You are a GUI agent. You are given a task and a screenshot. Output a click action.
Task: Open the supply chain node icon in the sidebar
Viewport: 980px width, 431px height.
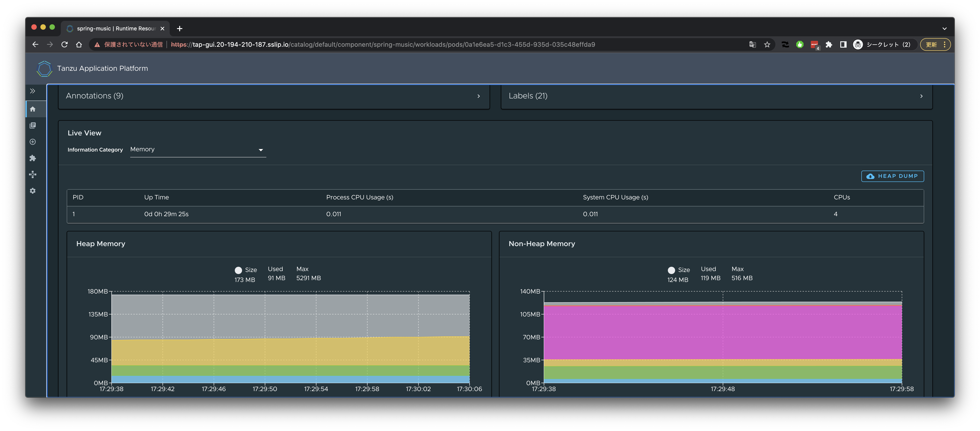[x=33, y=174]
